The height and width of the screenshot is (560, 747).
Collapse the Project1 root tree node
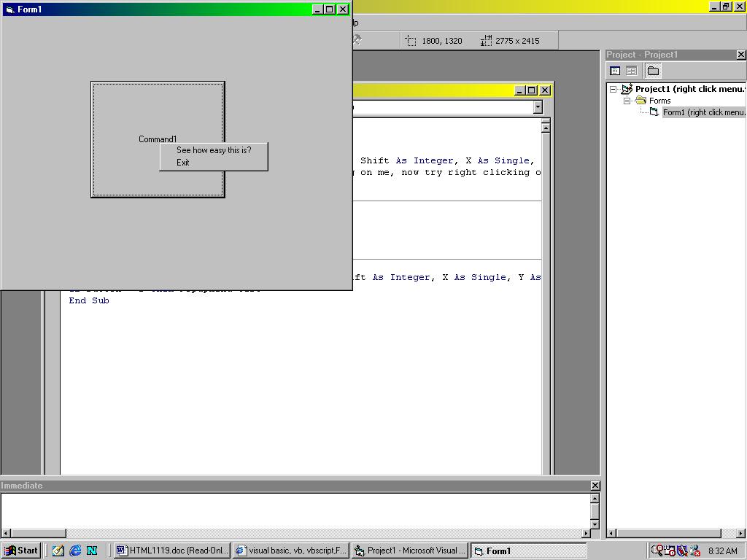tap(614, 89)
